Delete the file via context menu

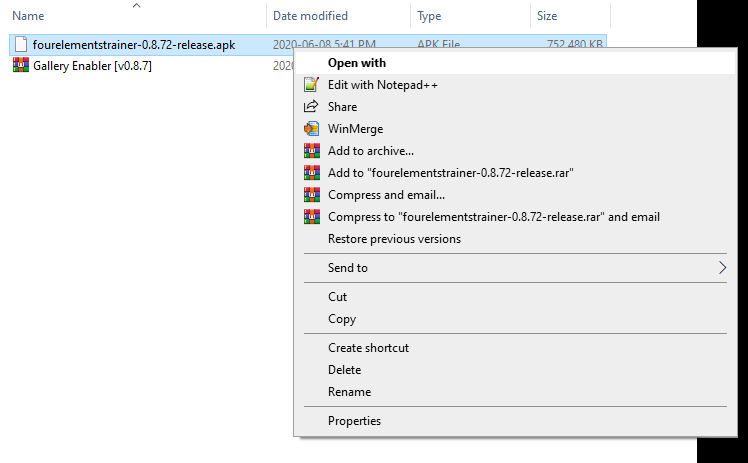coord(344,370)
